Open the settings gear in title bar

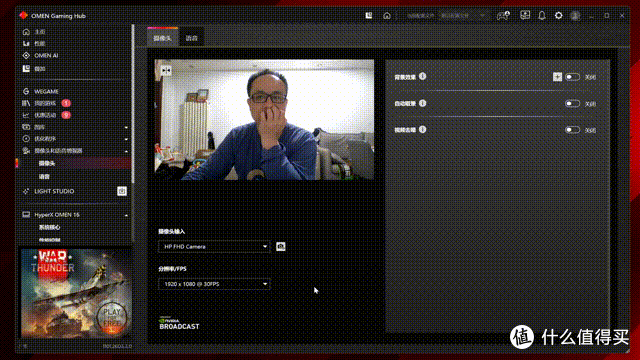558,16
